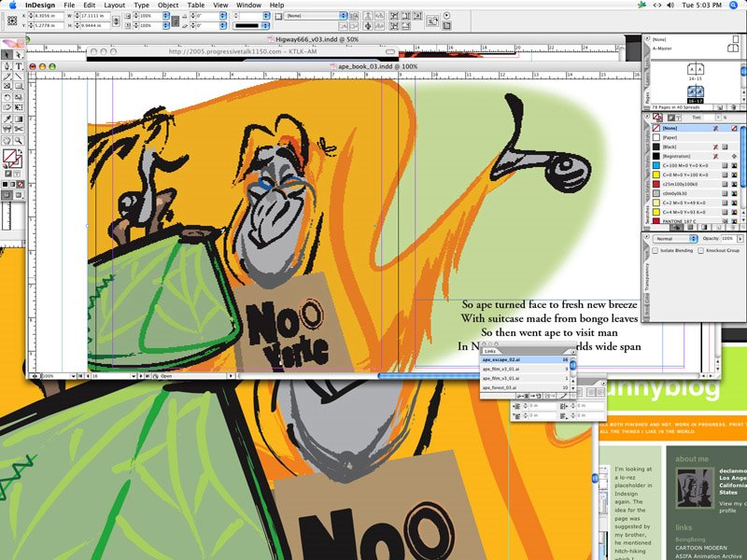Open the Apple menu

click(12, 6)
